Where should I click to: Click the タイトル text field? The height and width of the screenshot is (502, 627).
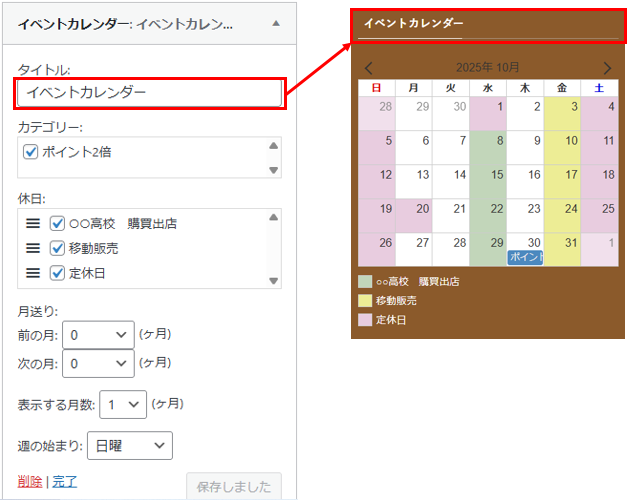pos(150,93)
